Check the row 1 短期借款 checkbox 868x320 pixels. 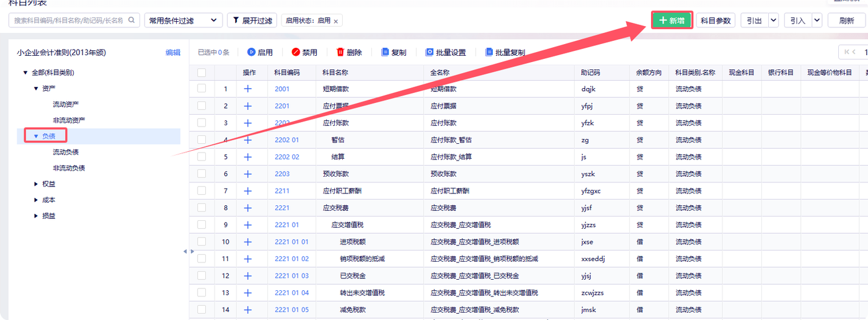201,89
